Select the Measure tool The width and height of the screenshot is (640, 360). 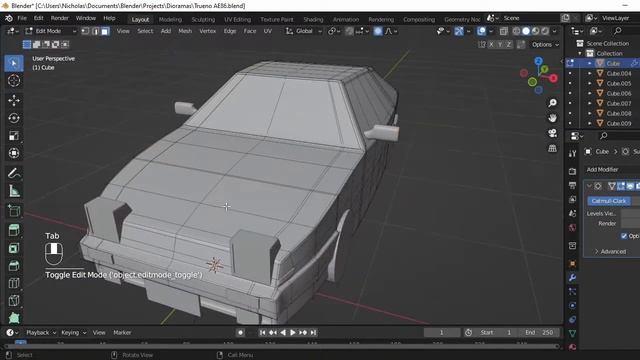click(x=14, y=191)
